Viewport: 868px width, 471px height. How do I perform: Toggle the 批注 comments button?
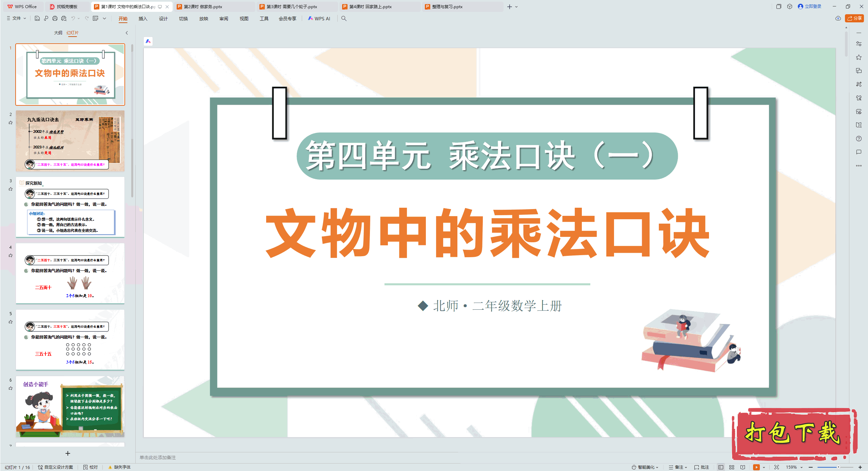coord(702,467)
